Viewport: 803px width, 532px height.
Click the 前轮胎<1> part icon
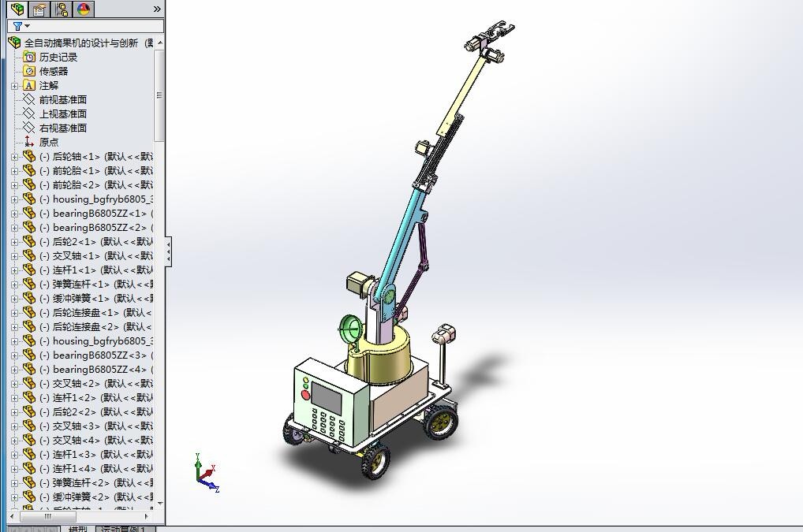(29, 170)
